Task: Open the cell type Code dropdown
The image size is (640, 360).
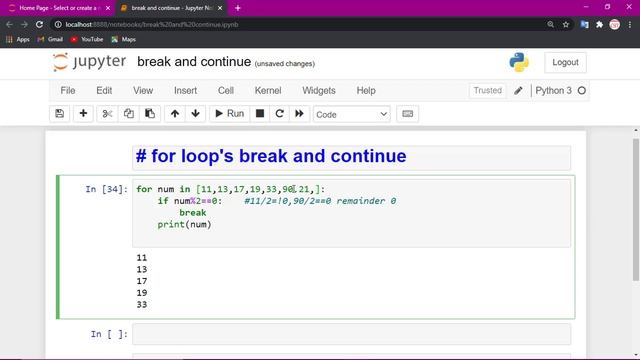Action: (351, 114)
